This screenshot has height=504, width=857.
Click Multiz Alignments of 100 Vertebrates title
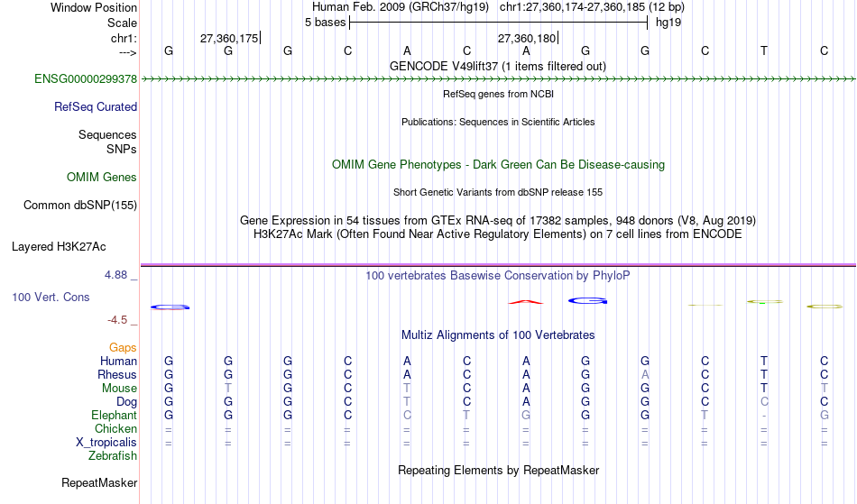[x=498, y=334]
